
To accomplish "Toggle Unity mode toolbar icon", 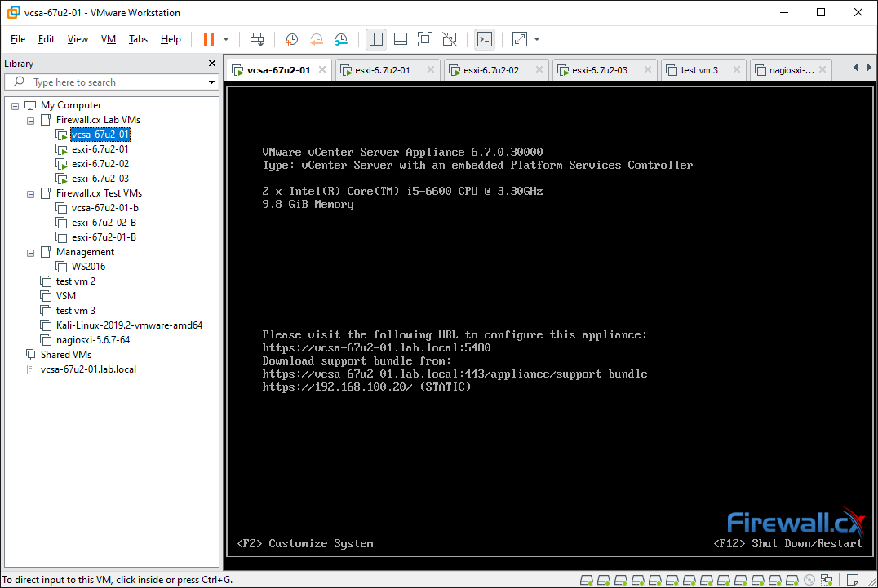I will tap(450, 39).
